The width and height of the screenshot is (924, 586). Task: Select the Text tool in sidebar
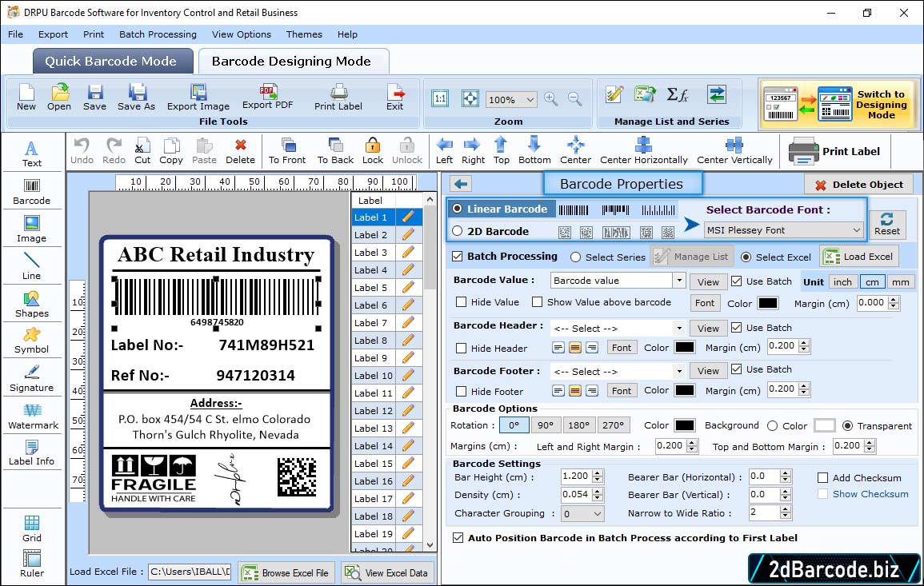32,153
